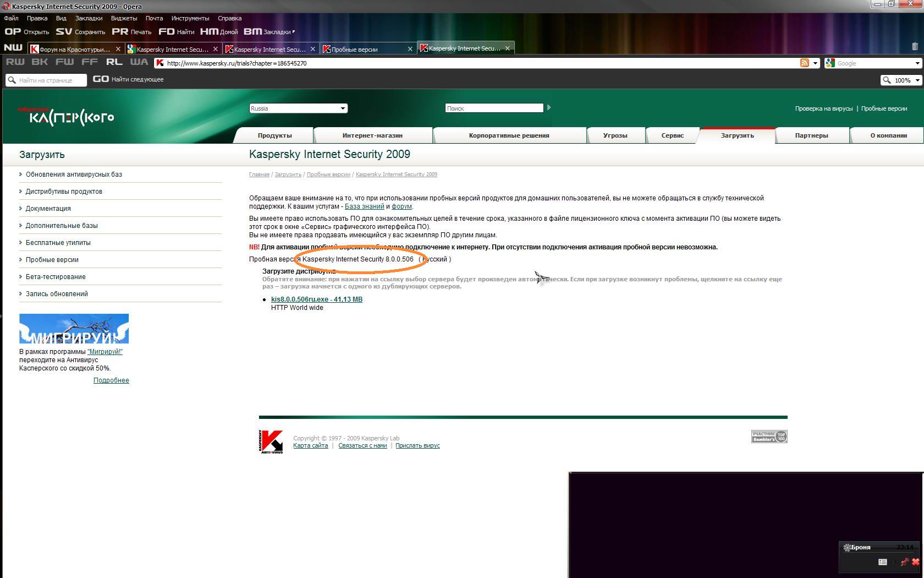Open the BM Bookmarks toolbar menu

click(269, 32)
